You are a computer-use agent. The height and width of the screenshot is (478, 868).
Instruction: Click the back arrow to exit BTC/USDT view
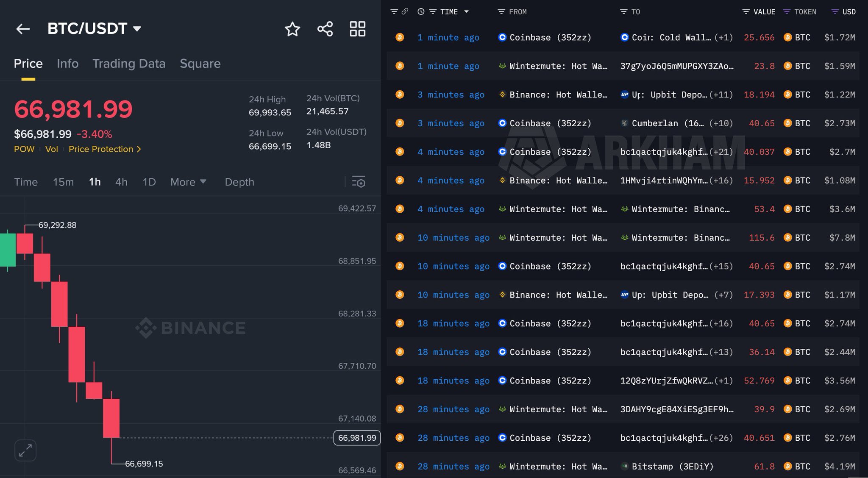22,29
